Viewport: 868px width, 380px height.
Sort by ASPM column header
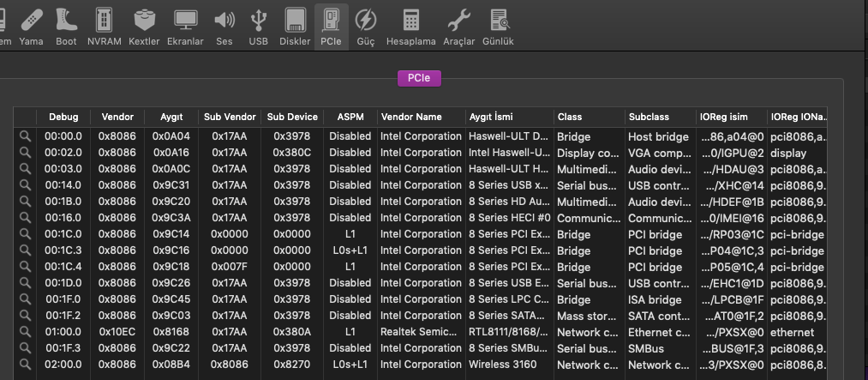[x=350, y=117]
